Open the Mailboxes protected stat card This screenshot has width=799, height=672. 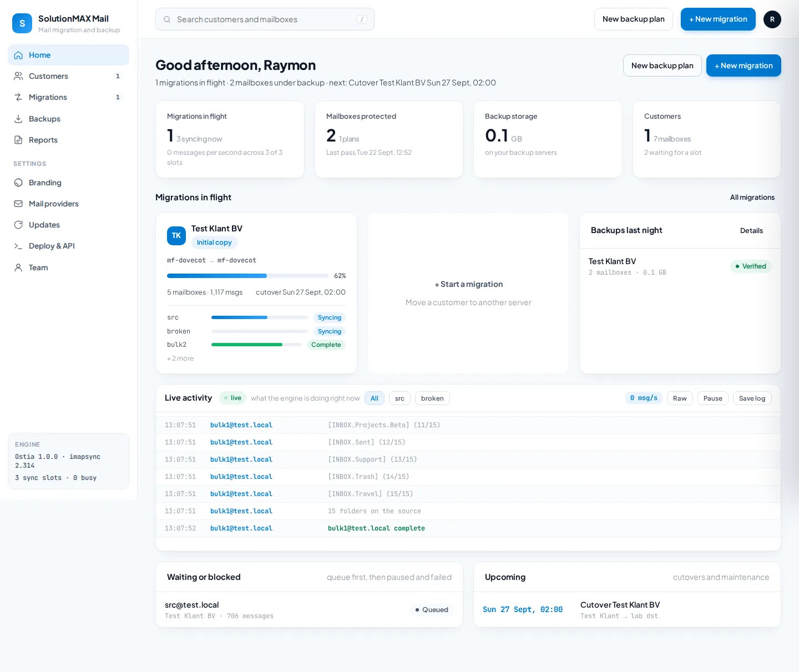coord(389,139)
